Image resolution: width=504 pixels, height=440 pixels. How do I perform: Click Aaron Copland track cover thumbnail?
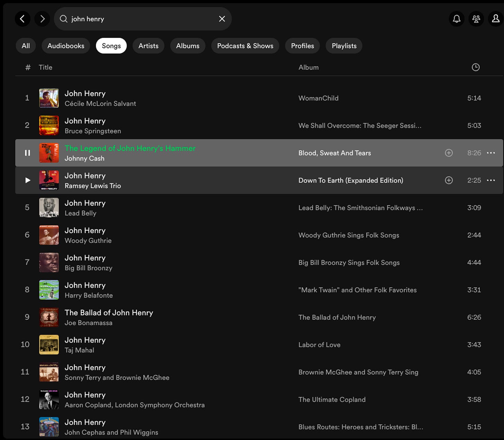coord(49,399)
